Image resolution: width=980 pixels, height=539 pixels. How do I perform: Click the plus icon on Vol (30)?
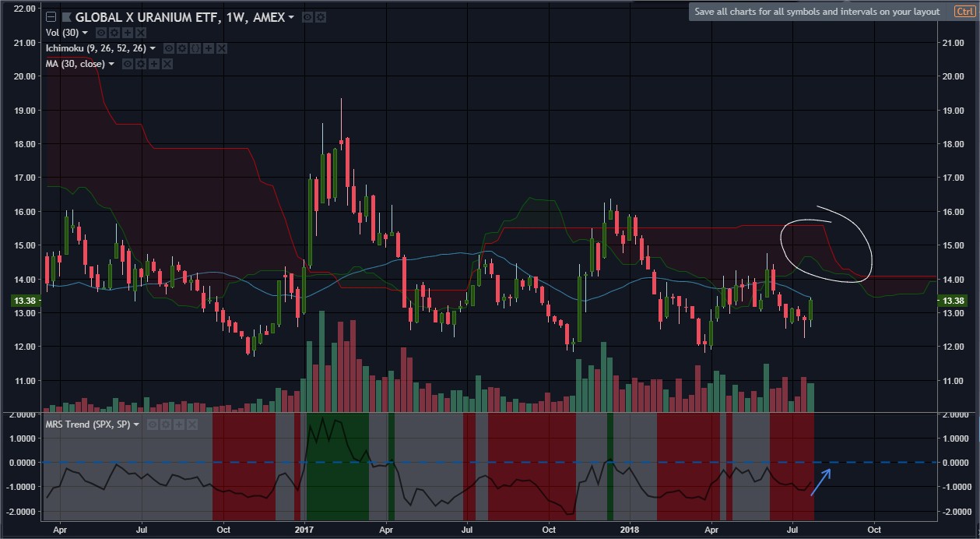(127, 33)
